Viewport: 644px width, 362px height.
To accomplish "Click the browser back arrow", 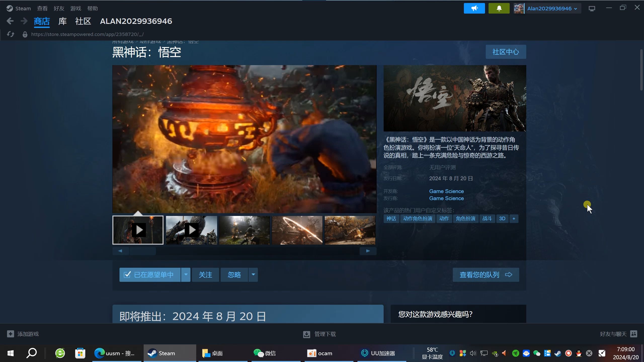I will 10,21.
